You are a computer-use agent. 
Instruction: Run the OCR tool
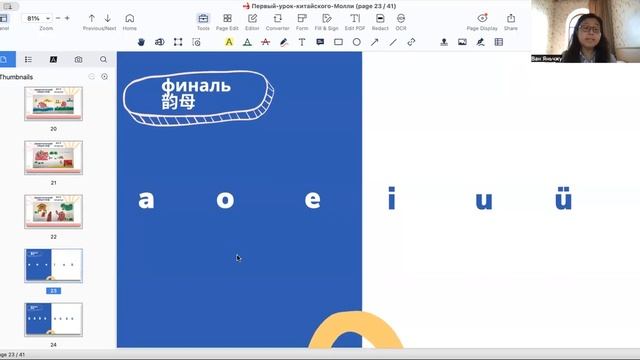[401, 22]
